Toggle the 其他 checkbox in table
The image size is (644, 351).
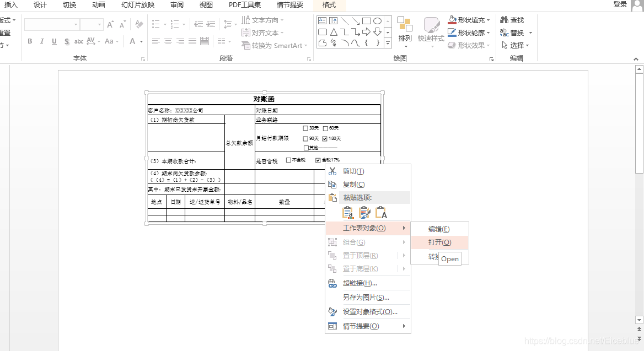click(x=306, y=148)
